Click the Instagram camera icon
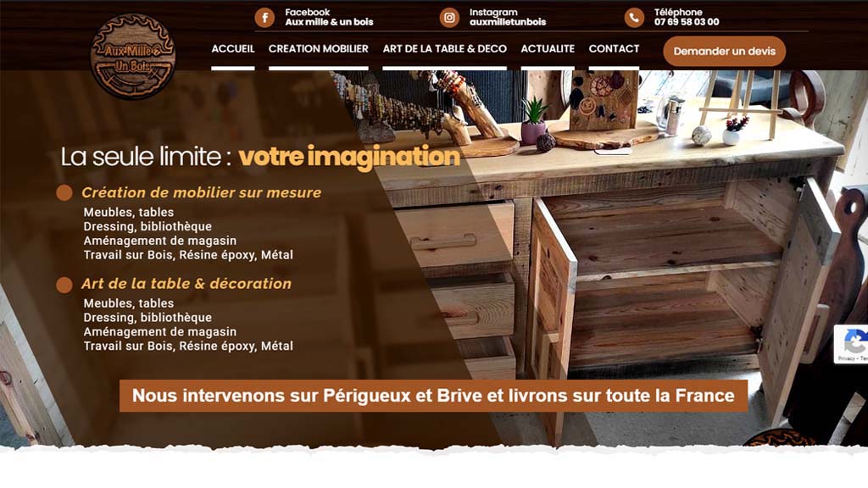Image resolution: width=868 pixels, height=488 pixels. tap(449, 18)
